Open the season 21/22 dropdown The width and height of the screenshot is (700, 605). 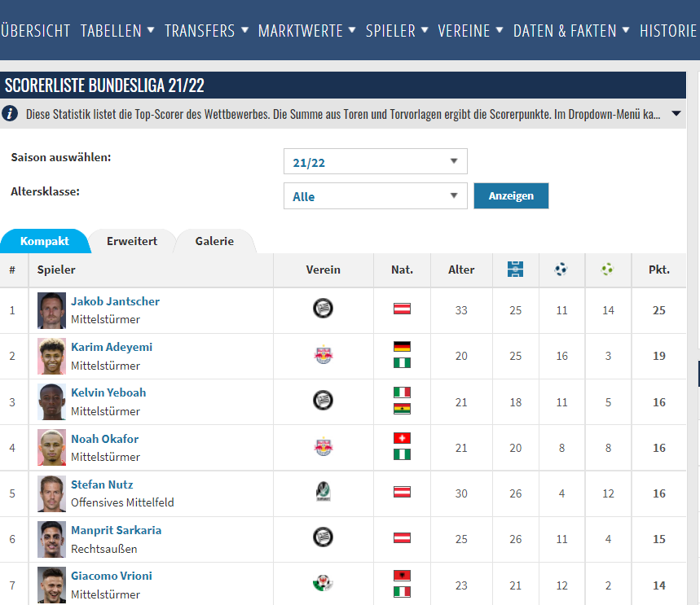tap(375, 162)
